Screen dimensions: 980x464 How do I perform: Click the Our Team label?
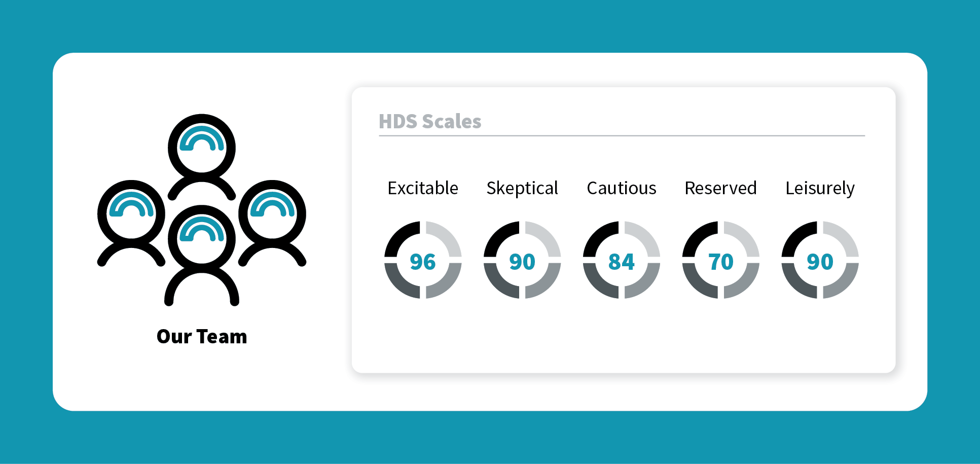click(x=202, y=337)
